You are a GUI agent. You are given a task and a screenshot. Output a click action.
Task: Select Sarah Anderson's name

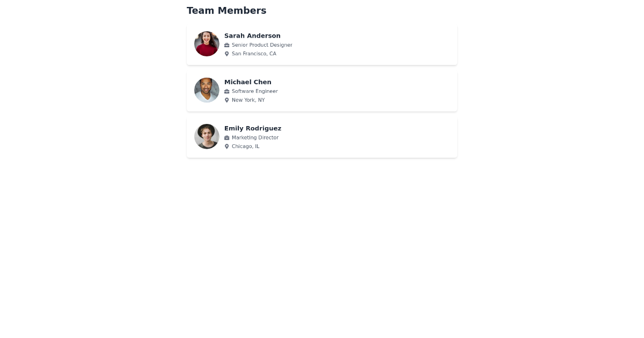(x=252, y=35)
